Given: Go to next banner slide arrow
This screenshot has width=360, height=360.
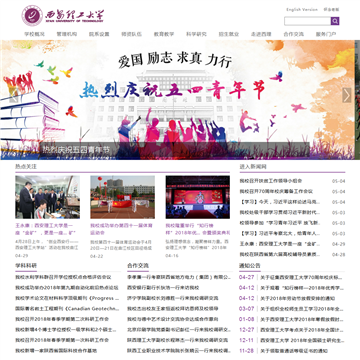Looking at the screenshot, I should point(347,95).
